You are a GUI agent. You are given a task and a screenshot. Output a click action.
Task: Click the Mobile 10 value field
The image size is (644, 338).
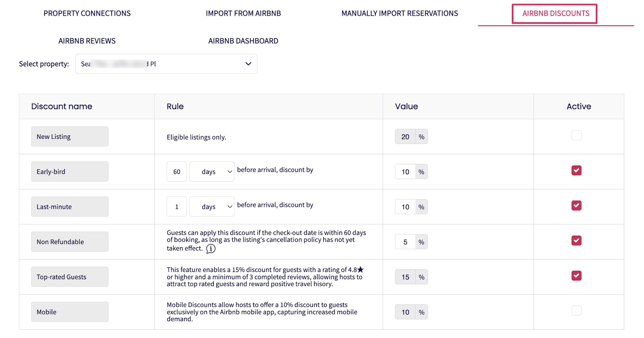[405, 312]
